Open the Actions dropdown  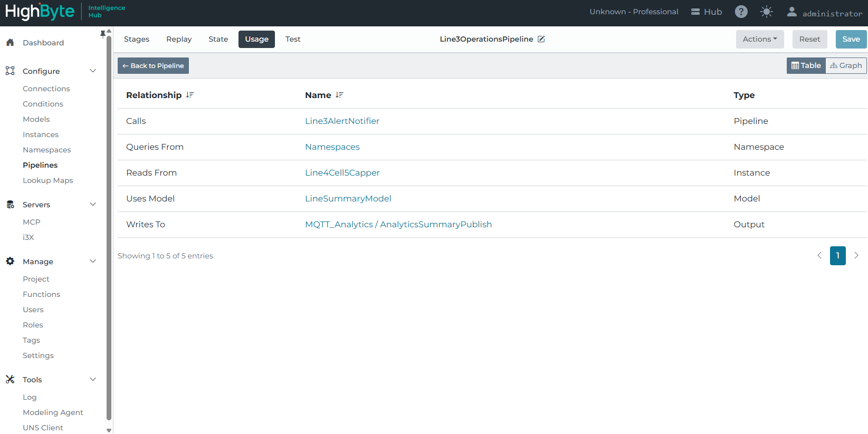(760, 39)
